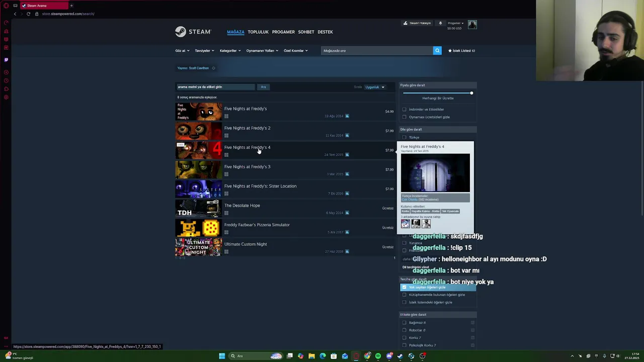
Task: Check Kütüphanemde bulunan öğeleri gizle
Action: 404,295
